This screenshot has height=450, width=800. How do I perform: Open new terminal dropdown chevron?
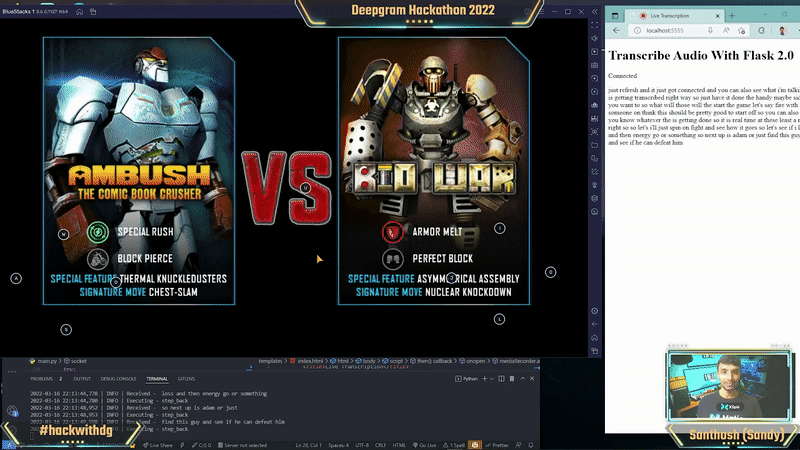tap(492, 379)
